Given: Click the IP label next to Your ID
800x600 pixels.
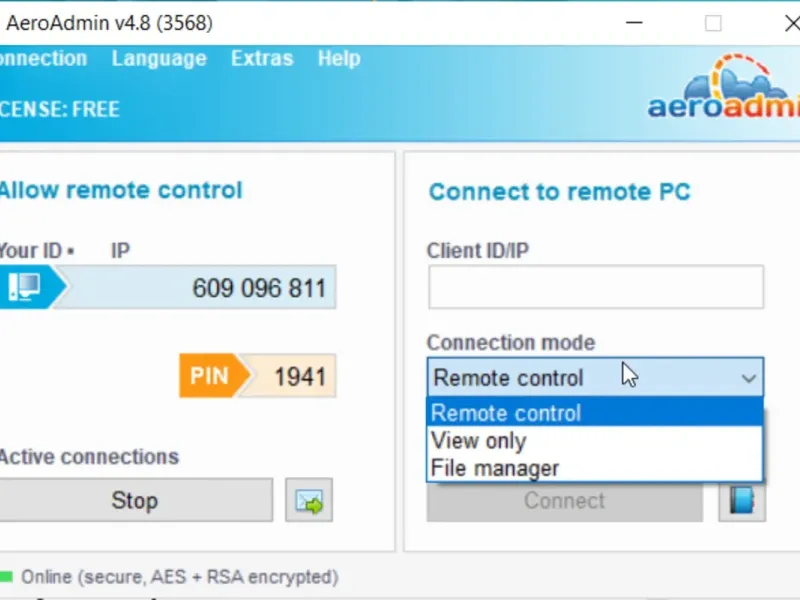Looking at the screenshot, I should point(120,251).
